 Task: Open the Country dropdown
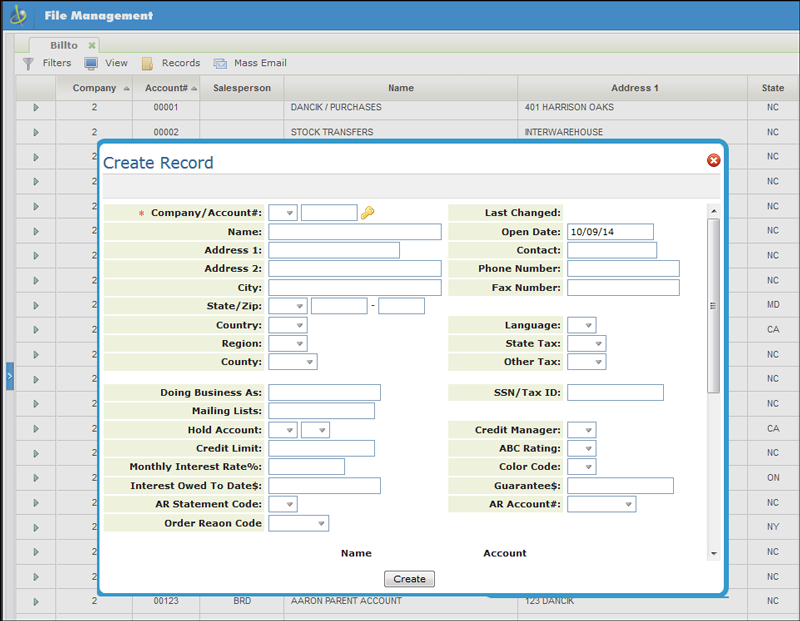287,326
